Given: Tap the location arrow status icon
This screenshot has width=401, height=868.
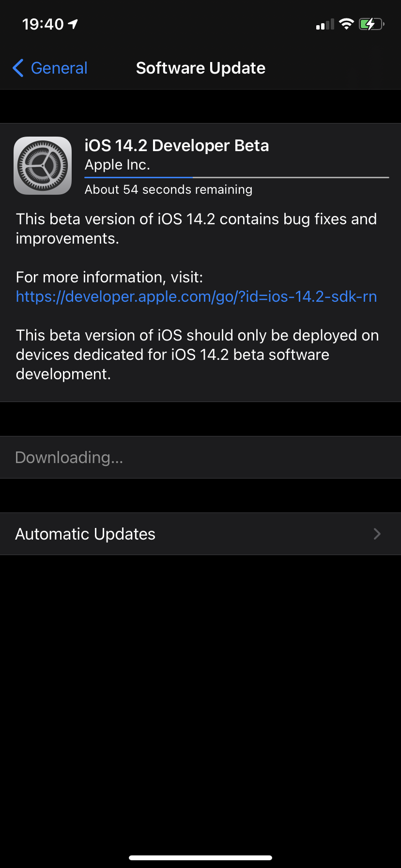Looking at the screenshot, I should [73, 24].
